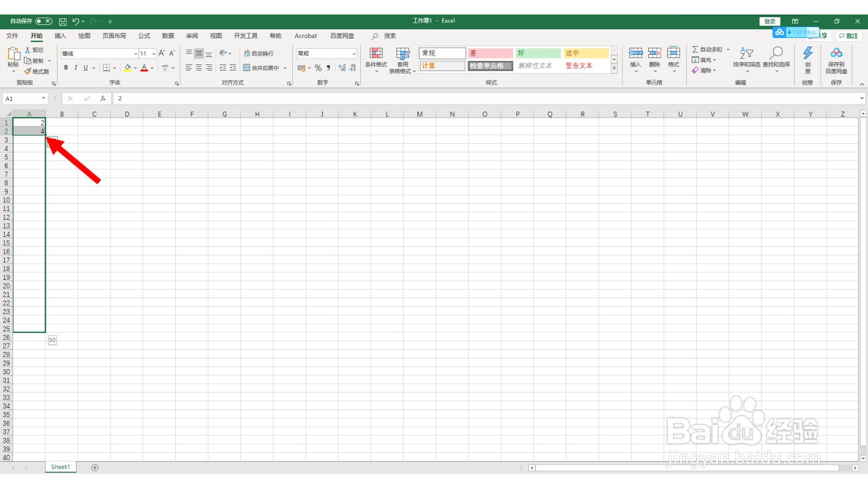Toggle top vertical alignment
Viewport: 868px width, 488px height.
(189, 53)
